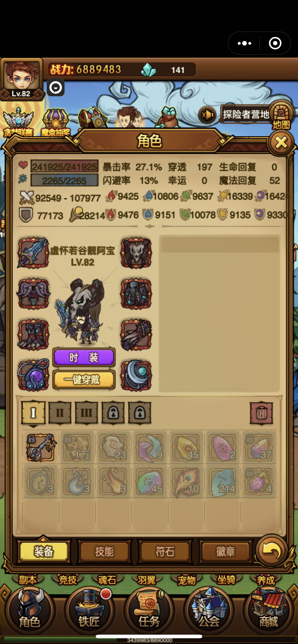Tap the purple amulet necklace slot
Image resolution: width=298 pixels, height=644 pixels.
point(33,375)
